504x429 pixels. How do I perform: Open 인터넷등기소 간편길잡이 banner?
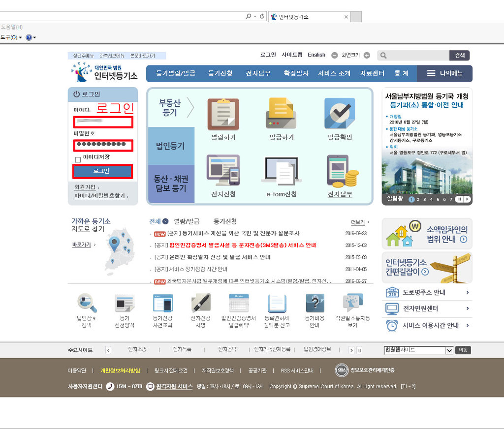[x=427, y=267]
